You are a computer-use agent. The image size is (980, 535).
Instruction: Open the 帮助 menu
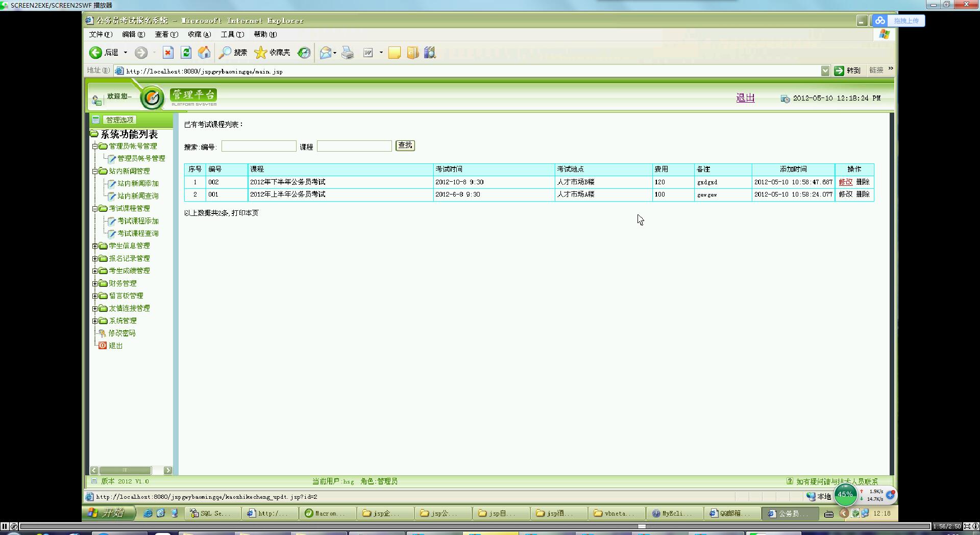coord(265,34)
